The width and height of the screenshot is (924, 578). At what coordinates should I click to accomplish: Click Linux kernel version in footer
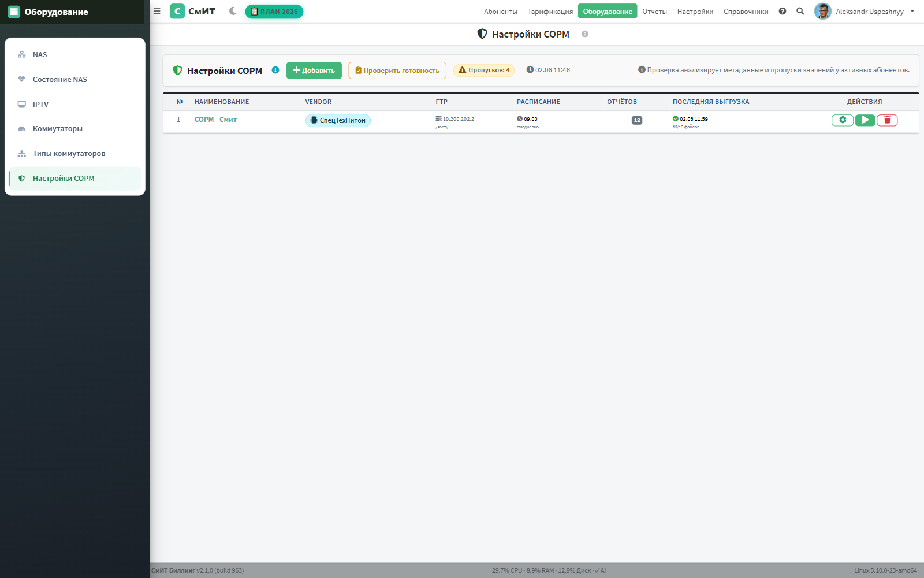click(x=885, y=570)
